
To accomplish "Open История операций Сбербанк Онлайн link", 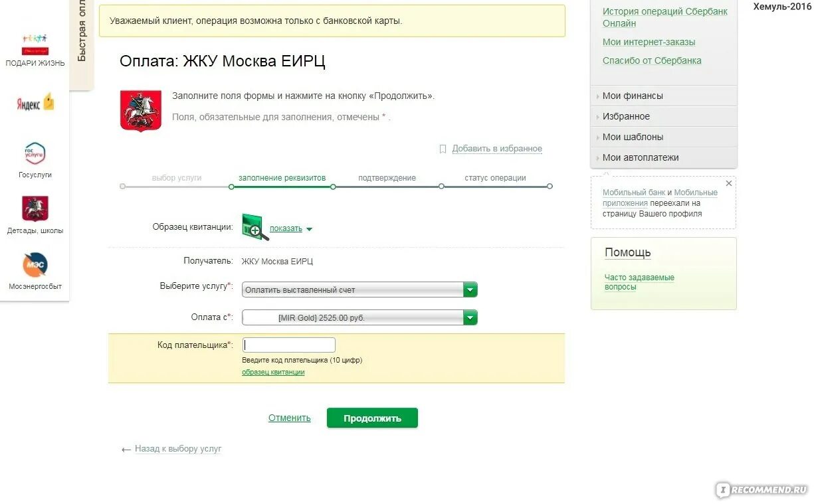I will pyautogui.click(x=665, y=17).
